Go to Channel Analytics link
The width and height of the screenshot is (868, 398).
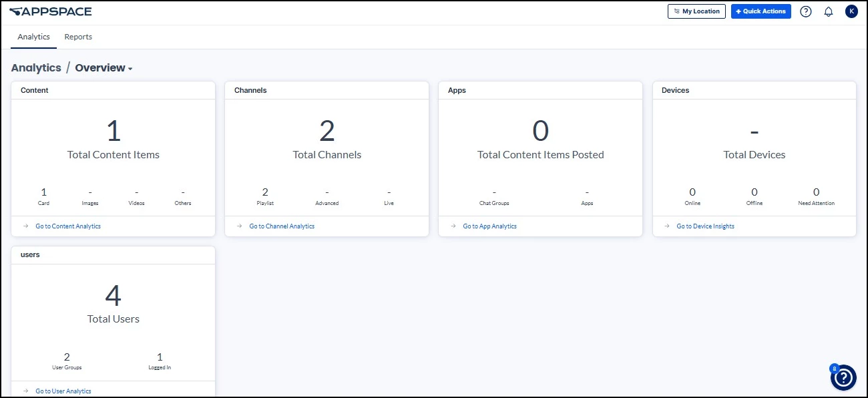pyautogui.click(x=282, y=226)
